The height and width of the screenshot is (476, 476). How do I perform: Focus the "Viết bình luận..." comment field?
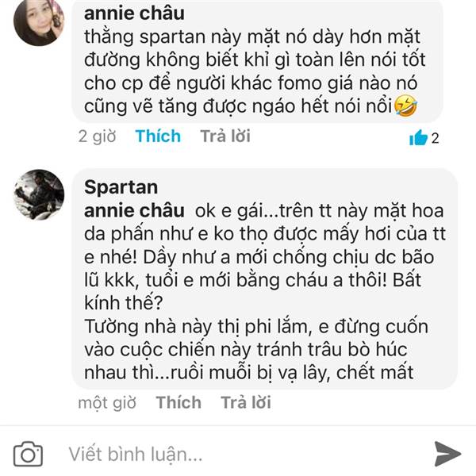point(238,454)
